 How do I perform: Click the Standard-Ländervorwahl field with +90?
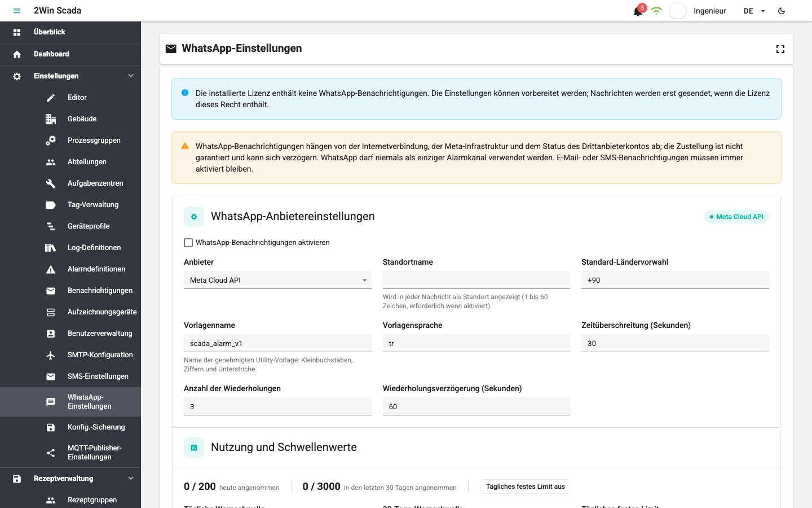point(675,280)
